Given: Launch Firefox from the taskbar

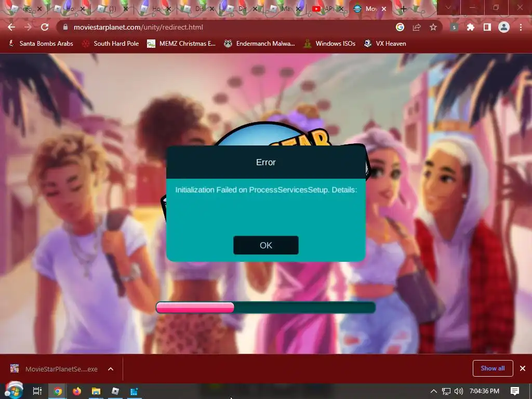Looking at the screenshot, I should click(x=77, y=391).
